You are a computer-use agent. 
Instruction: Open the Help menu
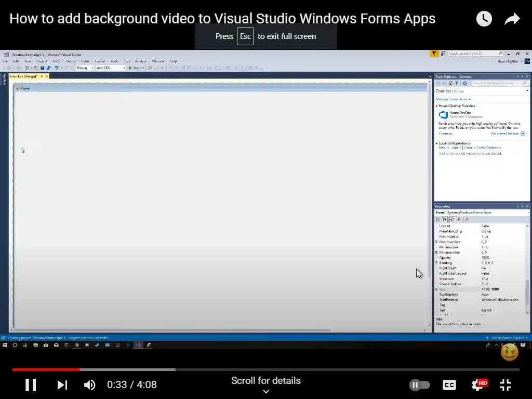coord(173,61)
